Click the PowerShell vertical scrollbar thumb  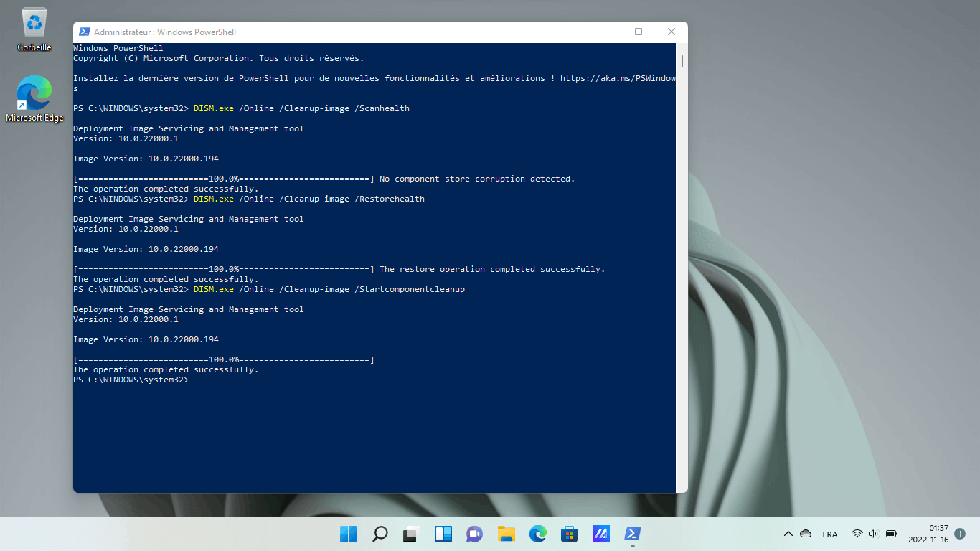(682, 61)
